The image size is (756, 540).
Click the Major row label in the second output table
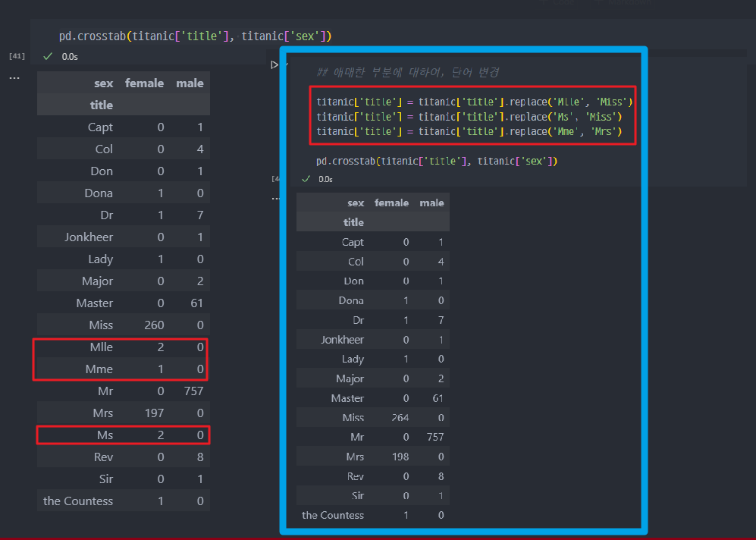(350, 379)
